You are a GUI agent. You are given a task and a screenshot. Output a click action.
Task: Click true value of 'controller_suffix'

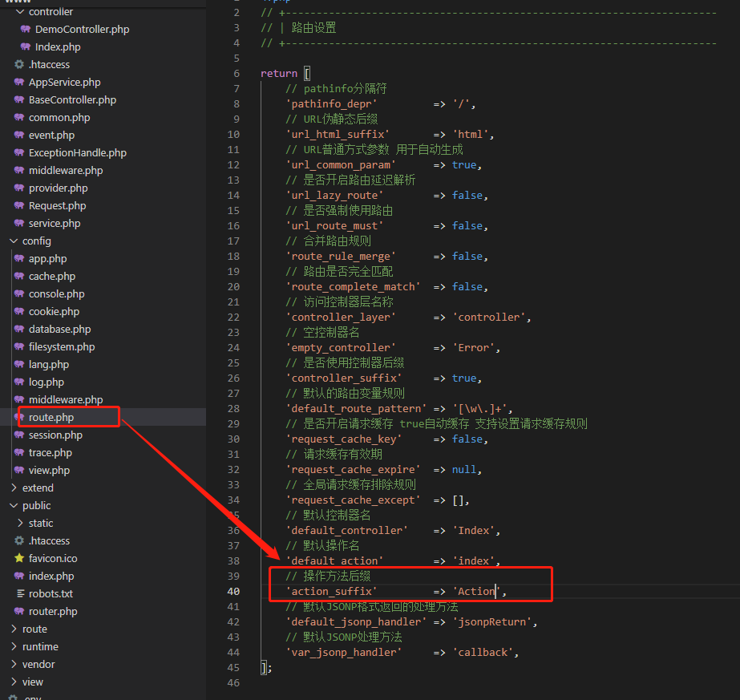pyautogui.click(x=464, y=378)
